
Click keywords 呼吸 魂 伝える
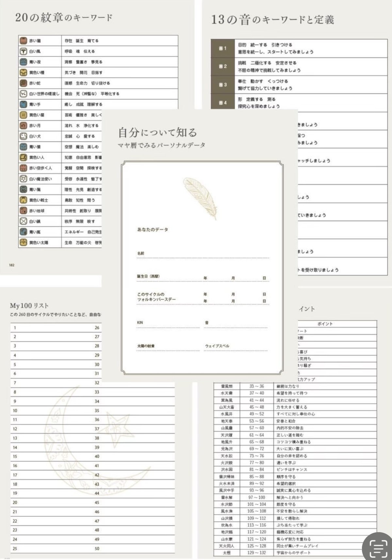[x=79, y=51]
